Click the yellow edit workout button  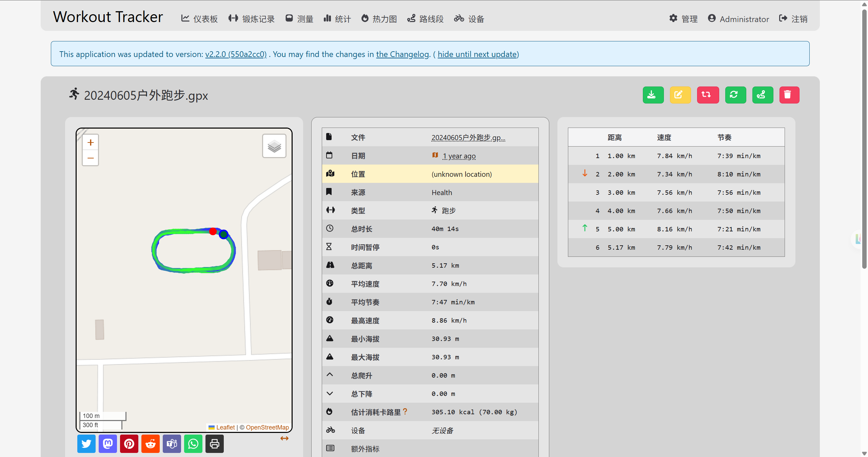point(680,95)
